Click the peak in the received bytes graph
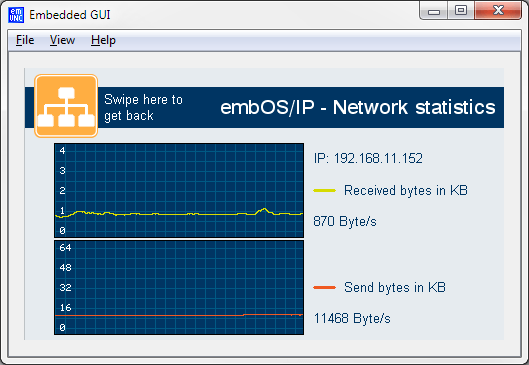 (264, 209)
